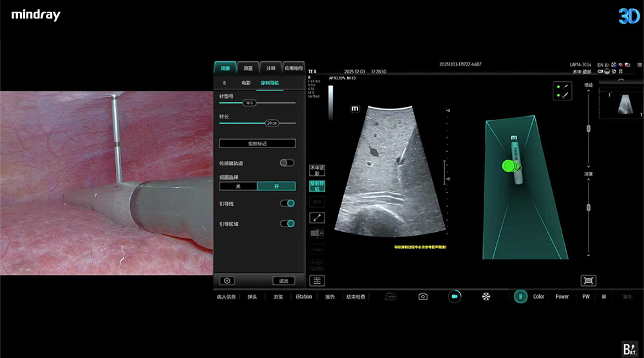Open the 注释 tab

[270, 68]
